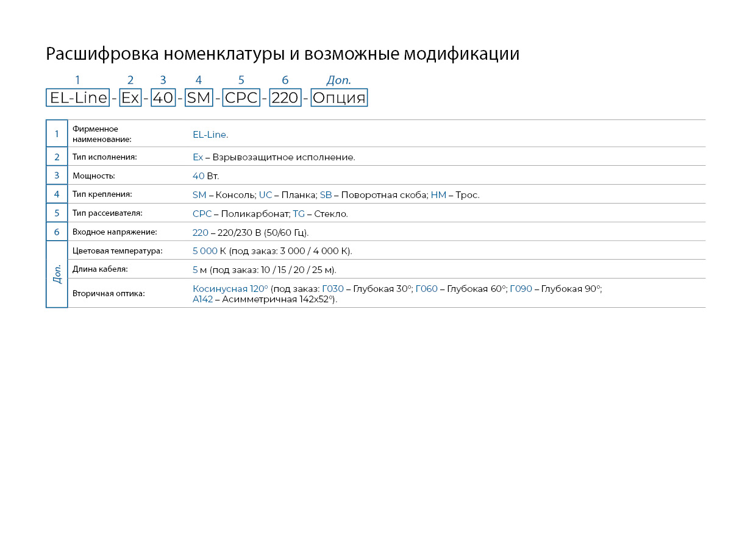Select the blue "Косинусная 120°" text

[230, 289]
